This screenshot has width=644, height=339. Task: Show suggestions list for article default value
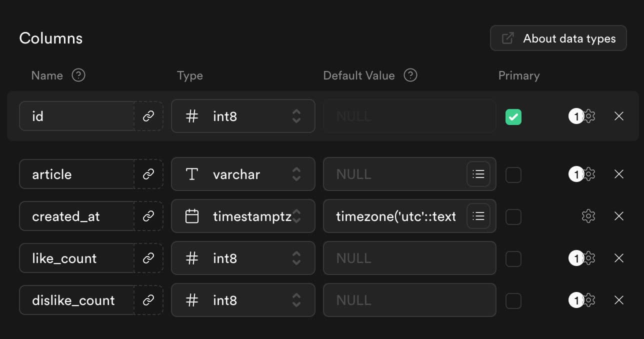pyautogui.click(x=478, y=174)
